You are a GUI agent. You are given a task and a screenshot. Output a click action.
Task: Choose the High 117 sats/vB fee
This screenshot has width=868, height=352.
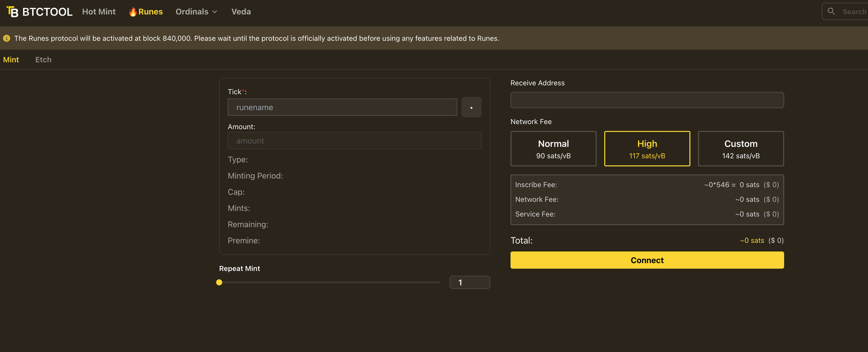click(x=647, y=149)
